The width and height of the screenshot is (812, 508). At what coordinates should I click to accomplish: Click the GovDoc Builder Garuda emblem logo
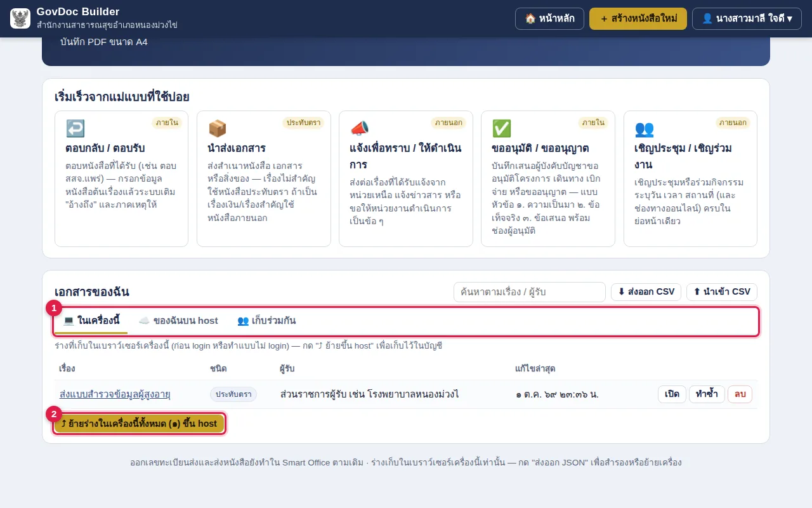[20, 18]
